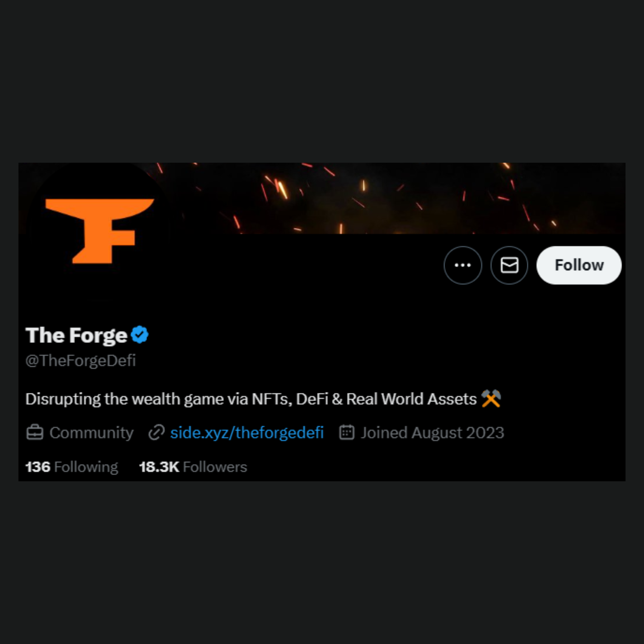View the 18.3K Followers list
Image resolution: width=644 pixels, height=644 pixels.
(x=193, y=467)
